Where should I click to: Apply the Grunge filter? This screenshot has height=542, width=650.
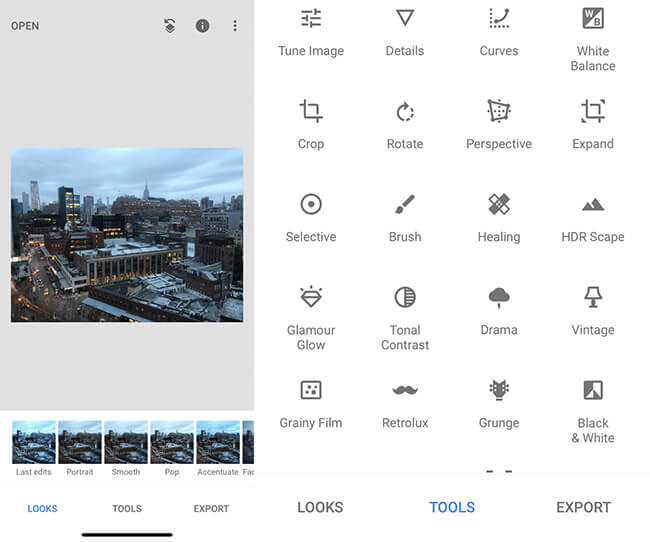click(x=499, y=404)
